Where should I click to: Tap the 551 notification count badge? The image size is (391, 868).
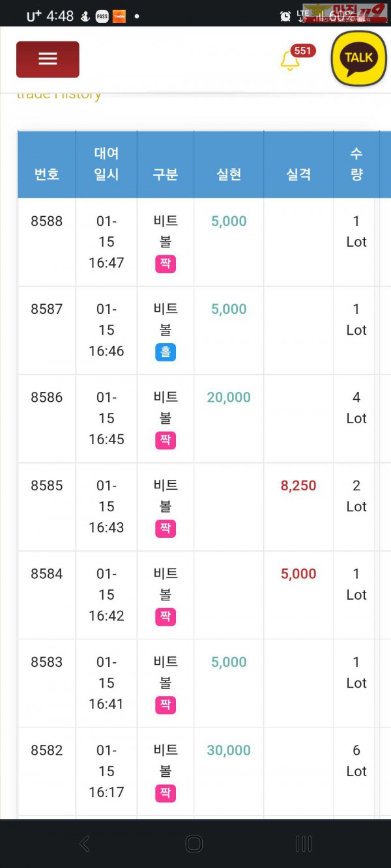pos(302,51)
